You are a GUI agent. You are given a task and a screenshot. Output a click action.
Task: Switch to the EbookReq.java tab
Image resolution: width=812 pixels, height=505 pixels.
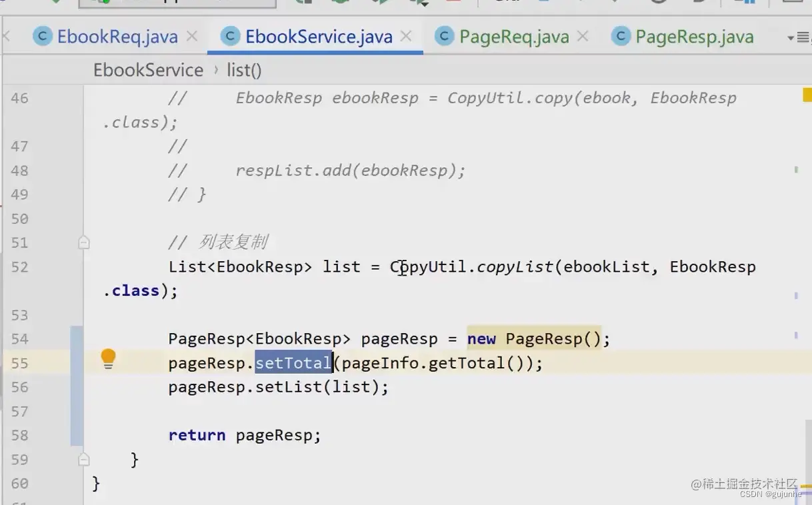[x=117, y=36]
